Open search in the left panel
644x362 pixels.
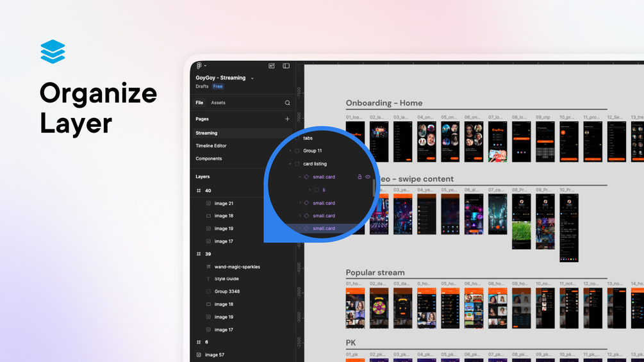(x=288, y=103)
